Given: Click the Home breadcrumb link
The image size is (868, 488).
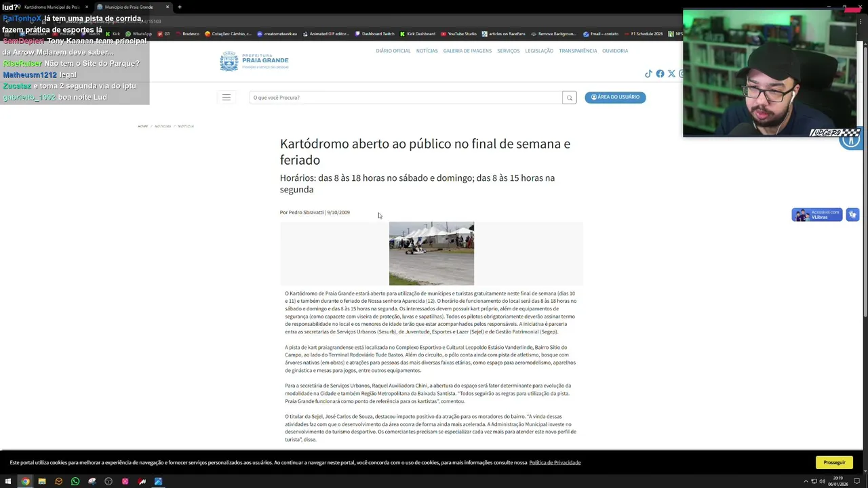Looking at the screenshot, I should 142,126.
